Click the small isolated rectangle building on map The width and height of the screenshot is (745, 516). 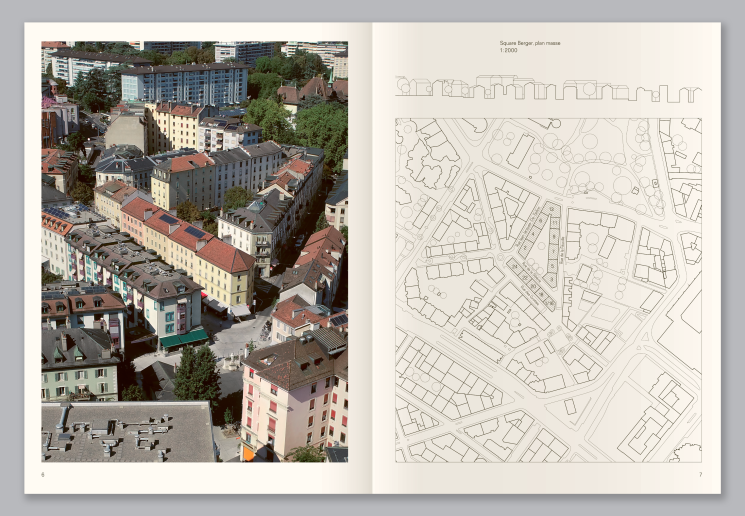coord(570,407)
